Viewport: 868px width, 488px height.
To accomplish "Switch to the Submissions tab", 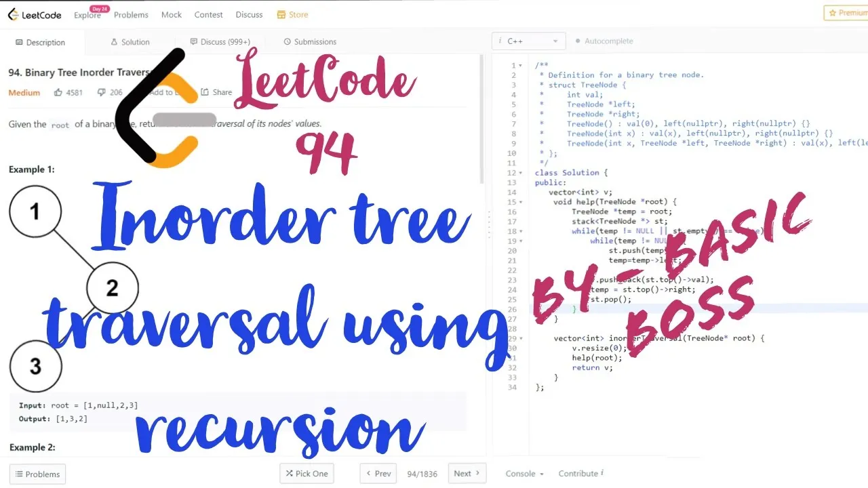I will 310,42.
